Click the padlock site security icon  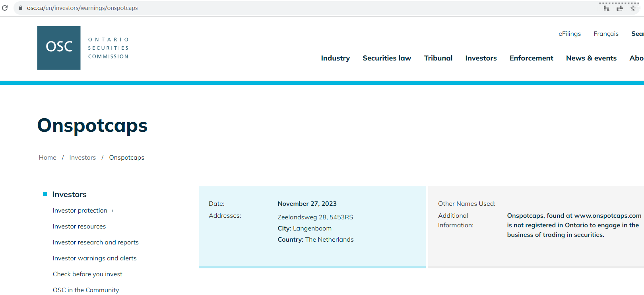click(21, 8)
